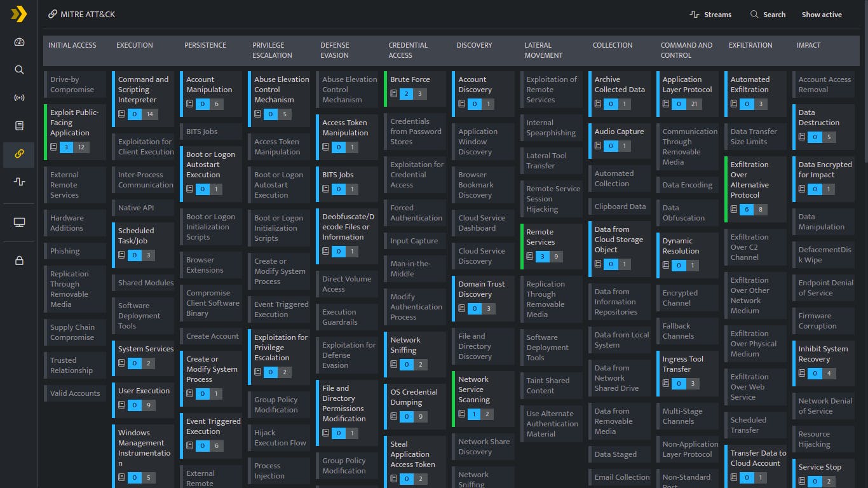Click the monitor icon in the sidebar
Image resolution: width=868 pixels, height=488 pixels.
pos(19,222)
